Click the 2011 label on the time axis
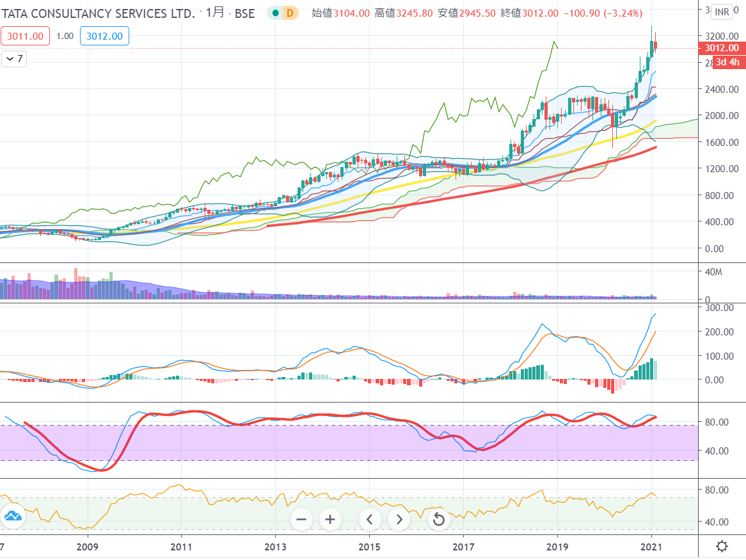The height and width of the screenshot is (560, 746). [x=181, y=547]
